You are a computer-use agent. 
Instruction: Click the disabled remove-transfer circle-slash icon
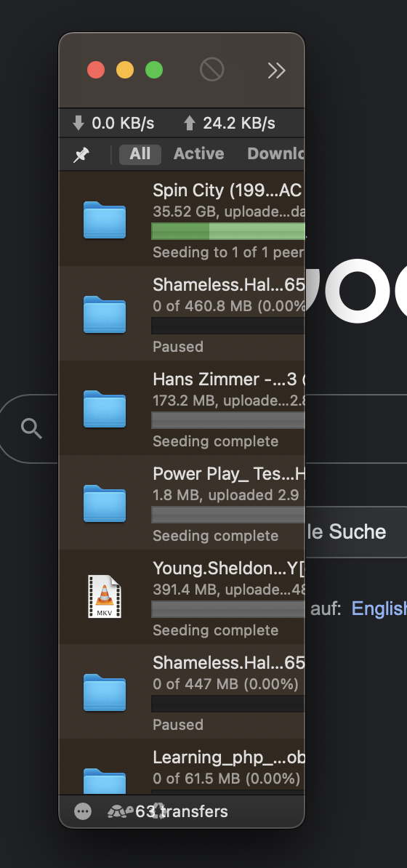211,71
